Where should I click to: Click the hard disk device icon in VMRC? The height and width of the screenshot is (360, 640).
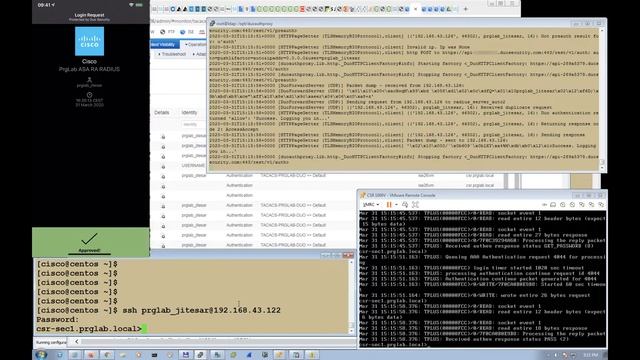[553, 204]
